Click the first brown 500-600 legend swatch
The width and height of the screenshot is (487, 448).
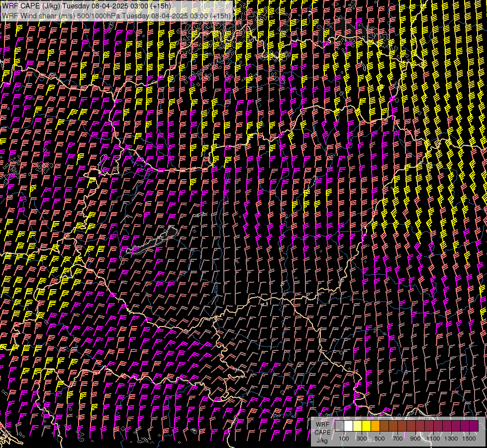[x=384, y=426]
